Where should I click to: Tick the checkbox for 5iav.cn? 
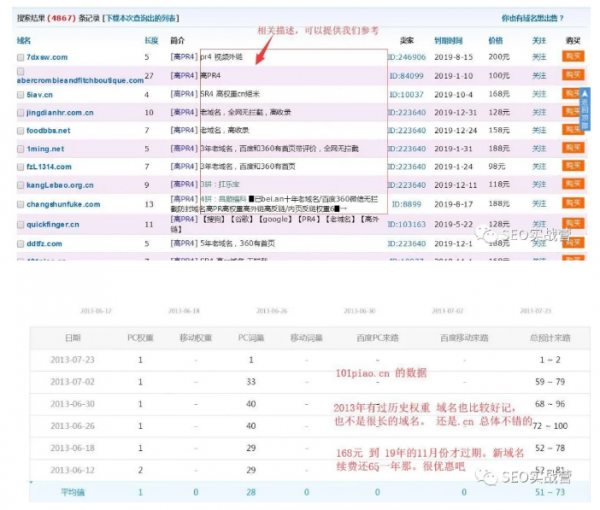(x=21, y=95)
